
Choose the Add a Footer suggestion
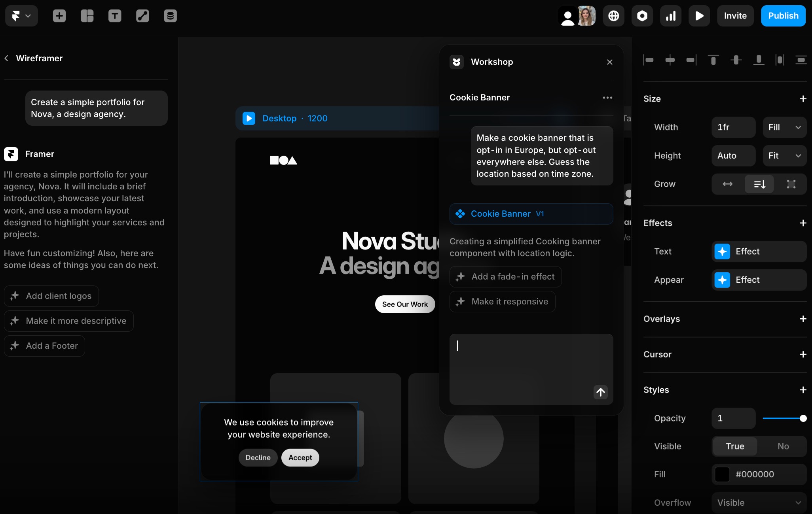44,346
